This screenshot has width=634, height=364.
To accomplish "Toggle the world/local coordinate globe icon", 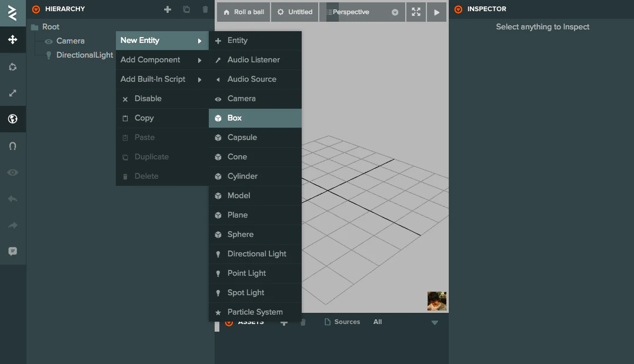I will click(x=12, y=119).
